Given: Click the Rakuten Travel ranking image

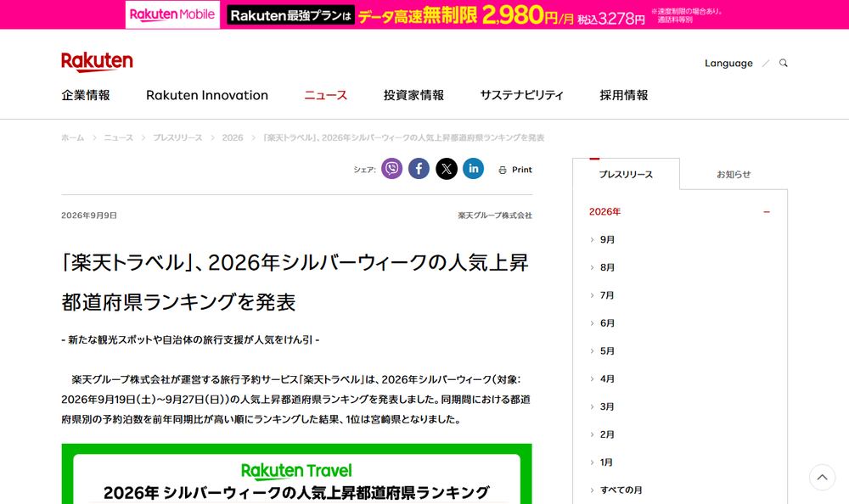Looking at the screenshot, I should point(296,474).
